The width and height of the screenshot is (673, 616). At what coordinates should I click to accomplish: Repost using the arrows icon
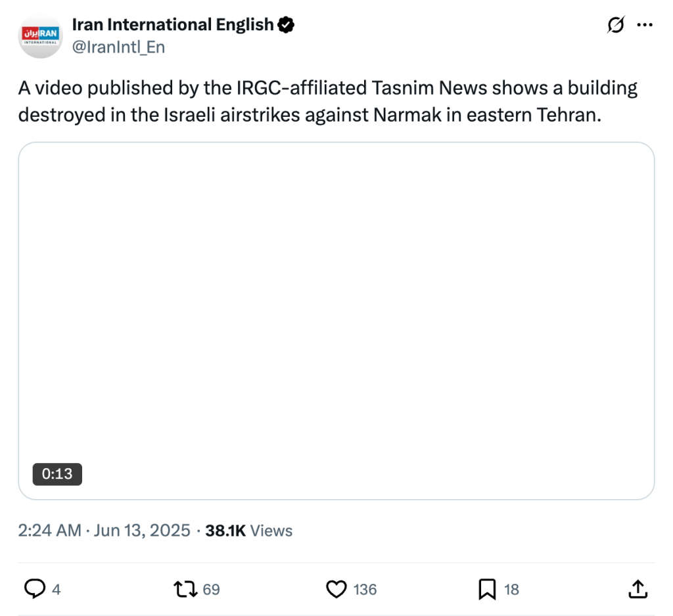click(185, 589)
